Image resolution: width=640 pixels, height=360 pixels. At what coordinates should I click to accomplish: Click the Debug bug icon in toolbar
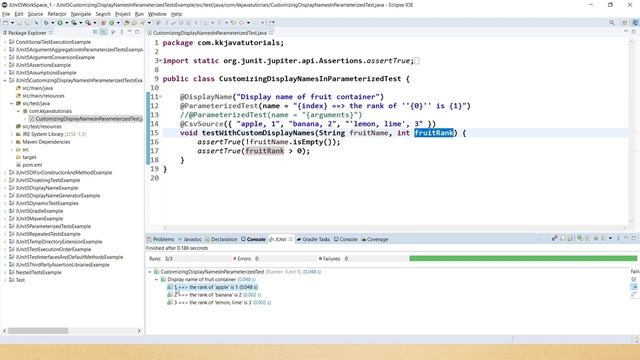tap(46, 23)
